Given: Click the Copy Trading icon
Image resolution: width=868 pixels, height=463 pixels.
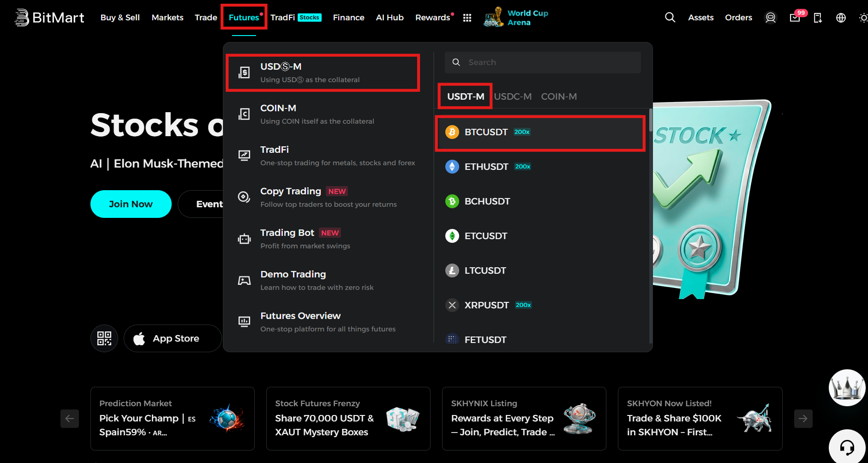Looking at the screenshot, I should coord(244,197).
